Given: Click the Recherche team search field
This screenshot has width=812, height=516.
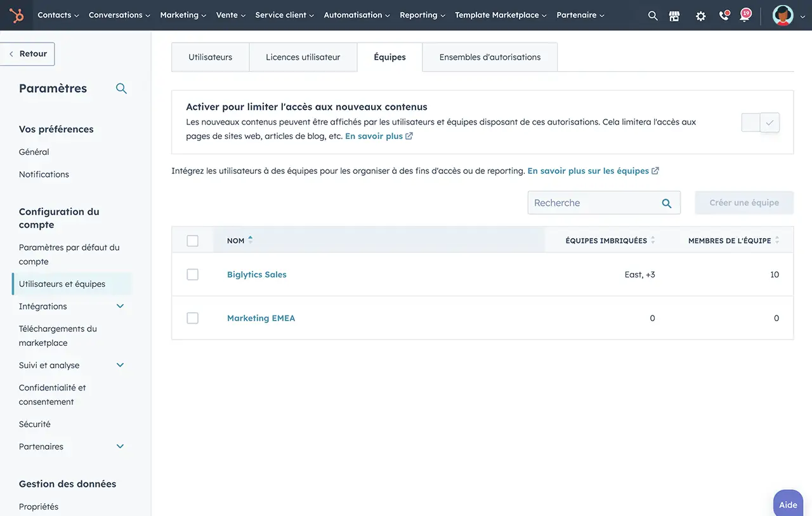Looking at the screenshot, I should [x=593, y=203].
